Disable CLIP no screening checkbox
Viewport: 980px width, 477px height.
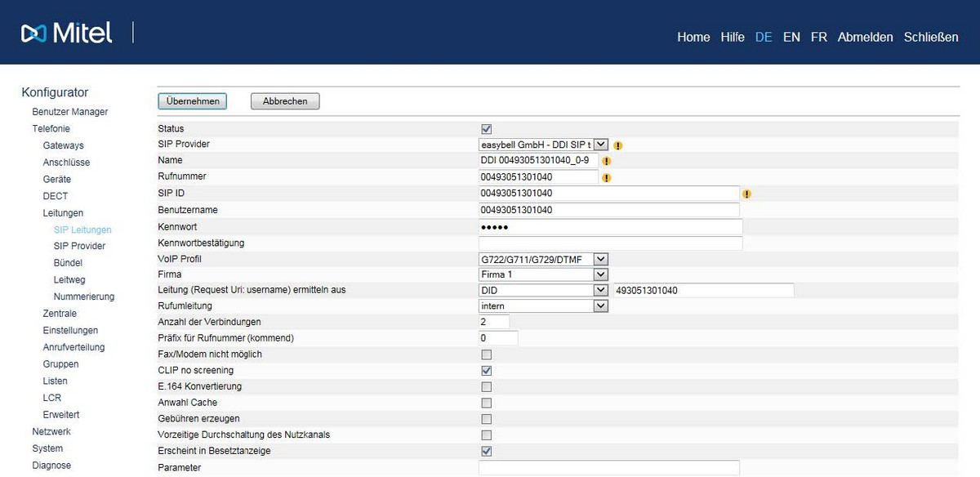(x=487, y=371)
